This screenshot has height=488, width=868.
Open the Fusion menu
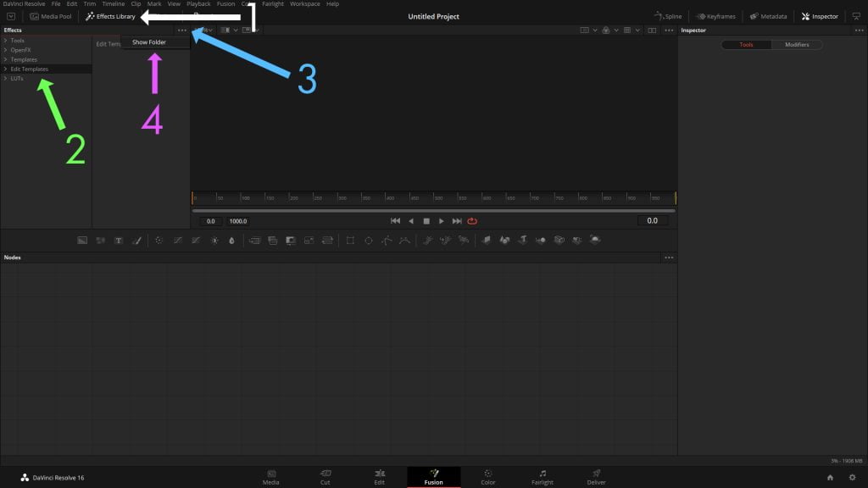225,4
